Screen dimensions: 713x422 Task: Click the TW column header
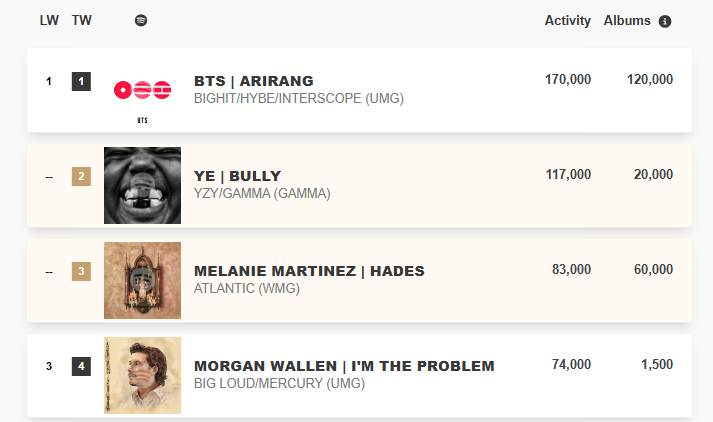[x=81, y=21]
